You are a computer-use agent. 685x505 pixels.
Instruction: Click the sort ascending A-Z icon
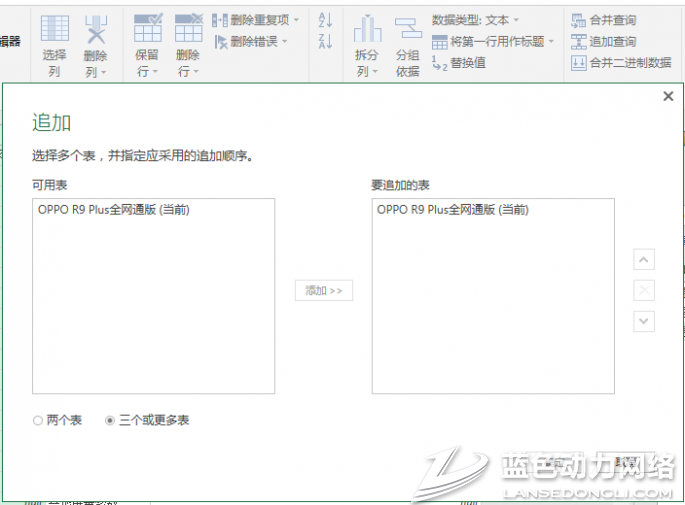point(325,20)
